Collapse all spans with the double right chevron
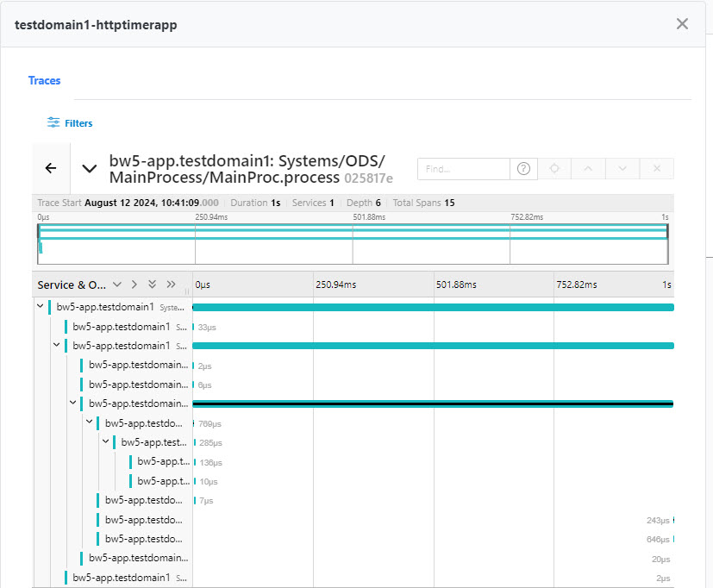The width and height of the screenshot is (713, 588). pyautogui.click(x=171, y=285)
